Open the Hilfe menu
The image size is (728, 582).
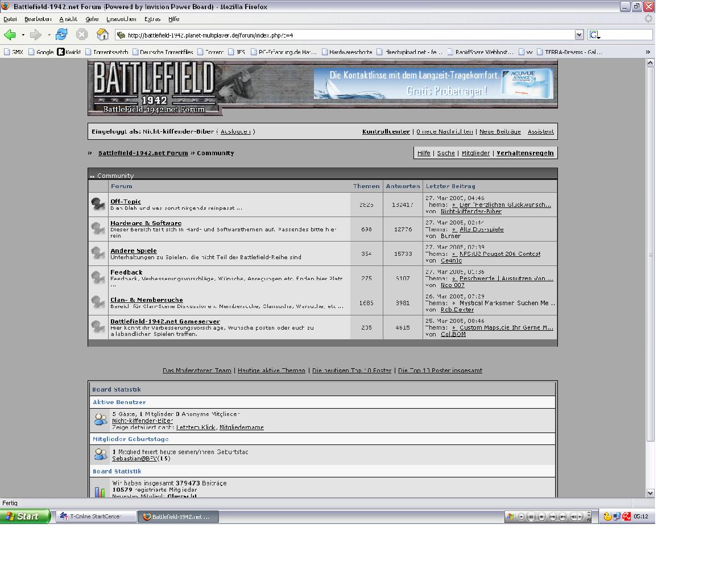(174, 19)
